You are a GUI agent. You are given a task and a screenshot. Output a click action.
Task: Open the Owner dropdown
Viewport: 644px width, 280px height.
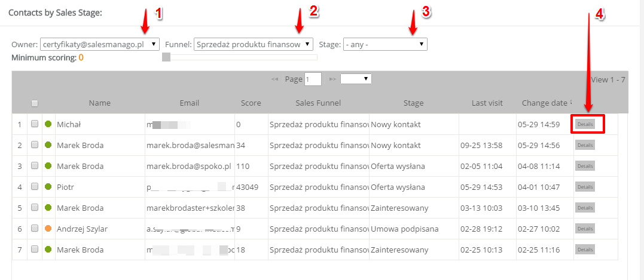[x=100, y=44]
